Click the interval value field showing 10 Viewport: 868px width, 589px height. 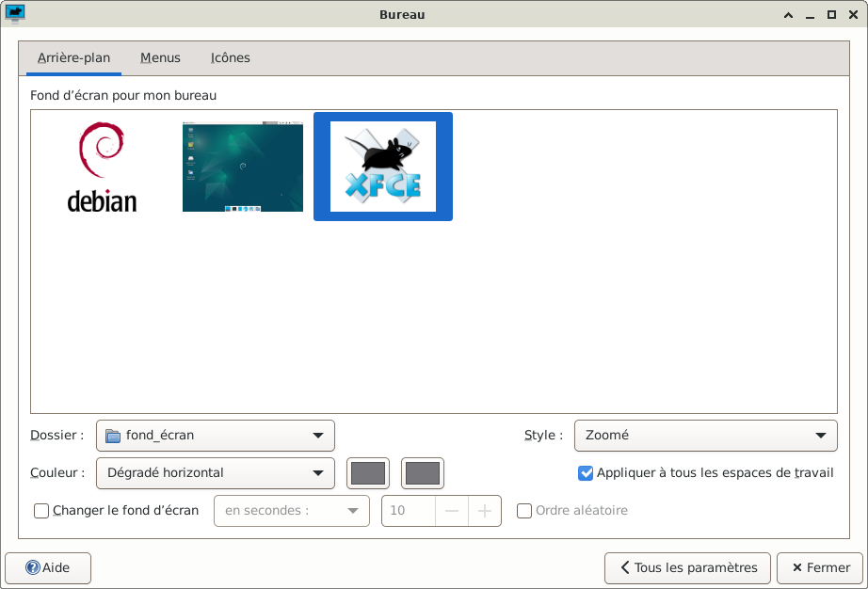coord(409,511)
